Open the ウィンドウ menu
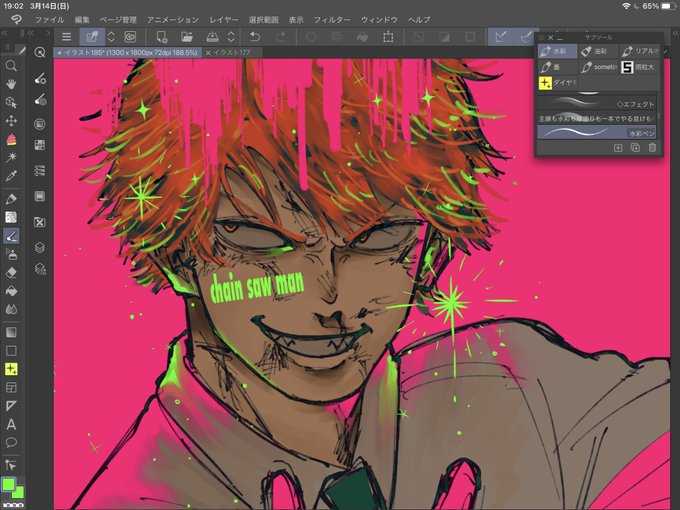This screenshot has width=680, height=510. [x=379, y=20]
